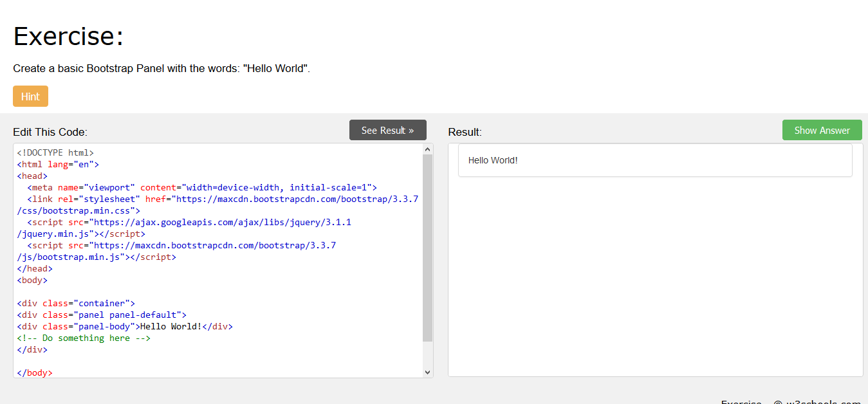The height and width of the screenshot is (404, 868).
Task: Click the "Result:" label
Action: 465,132
